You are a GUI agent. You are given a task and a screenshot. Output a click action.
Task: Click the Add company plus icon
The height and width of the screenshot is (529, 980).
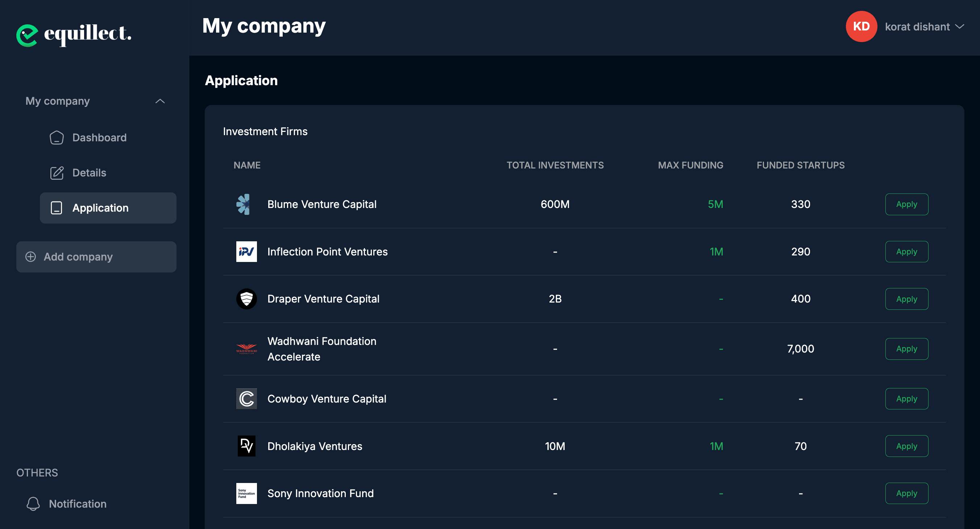(30, 257)
